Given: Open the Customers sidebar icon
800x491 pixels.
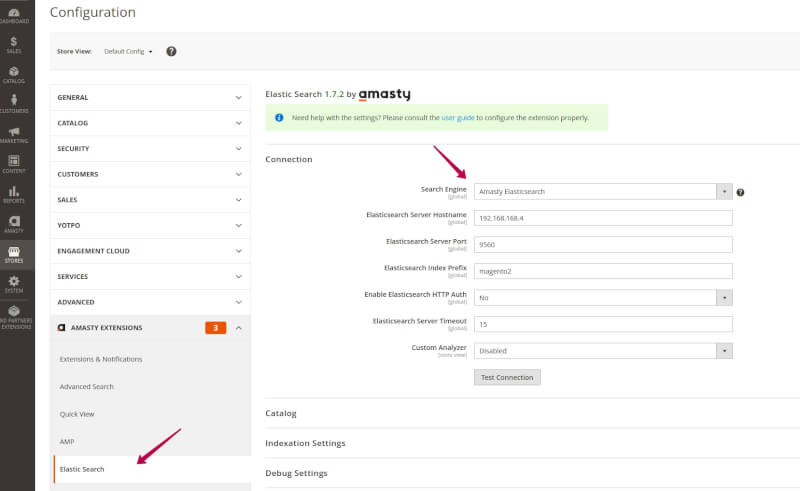Looking at the screenshot, I should 14,104.
